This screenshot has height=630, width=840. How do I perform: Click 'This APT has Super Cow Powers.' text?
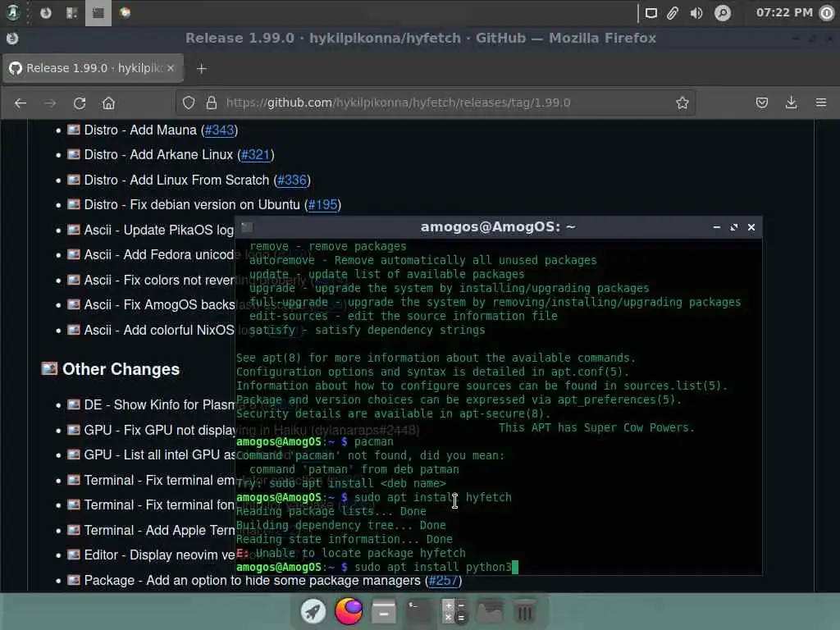(x=597, y=427)
